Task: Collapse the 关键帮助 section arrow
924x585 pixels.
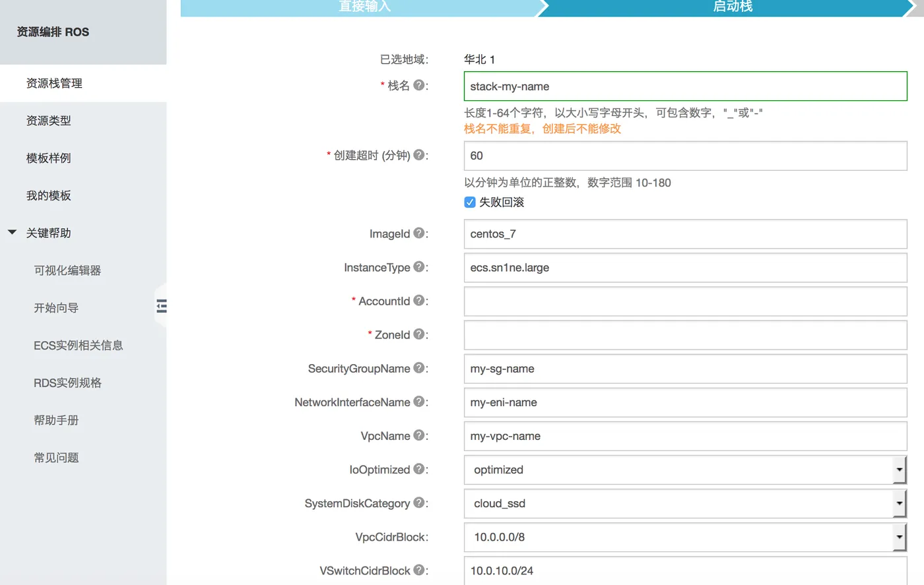Action: pos(12,232)
